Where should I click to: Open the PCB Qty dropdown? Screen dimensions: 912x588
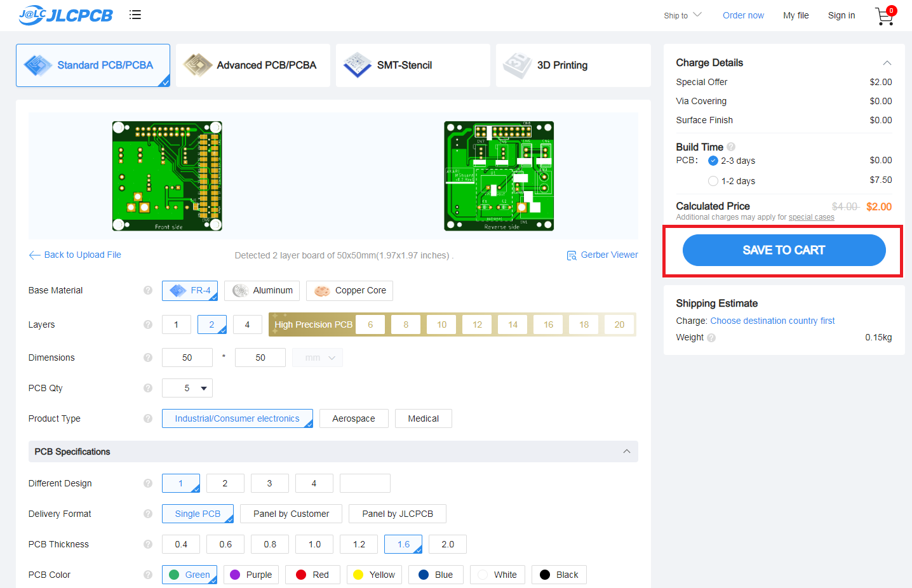click(187, 388)
